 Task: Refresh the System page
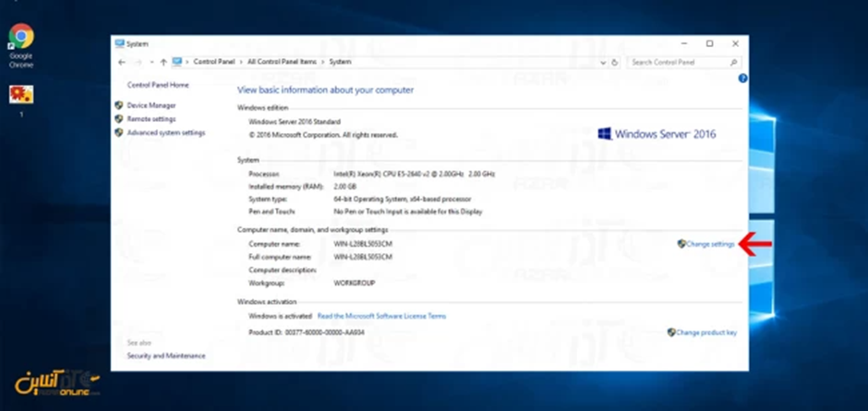[x=614, y=63]
